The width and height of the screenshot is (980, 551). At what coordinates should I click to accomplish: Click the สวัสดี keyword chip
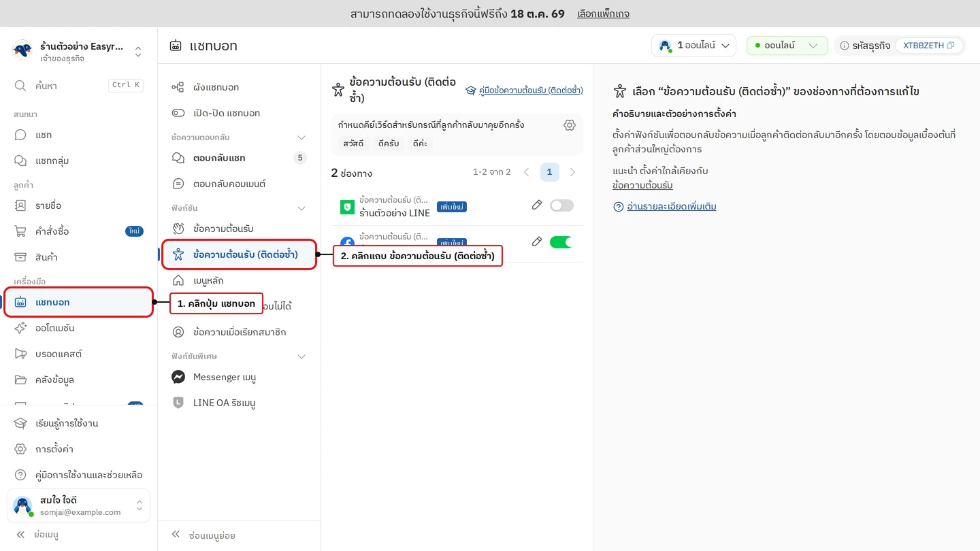353,144
